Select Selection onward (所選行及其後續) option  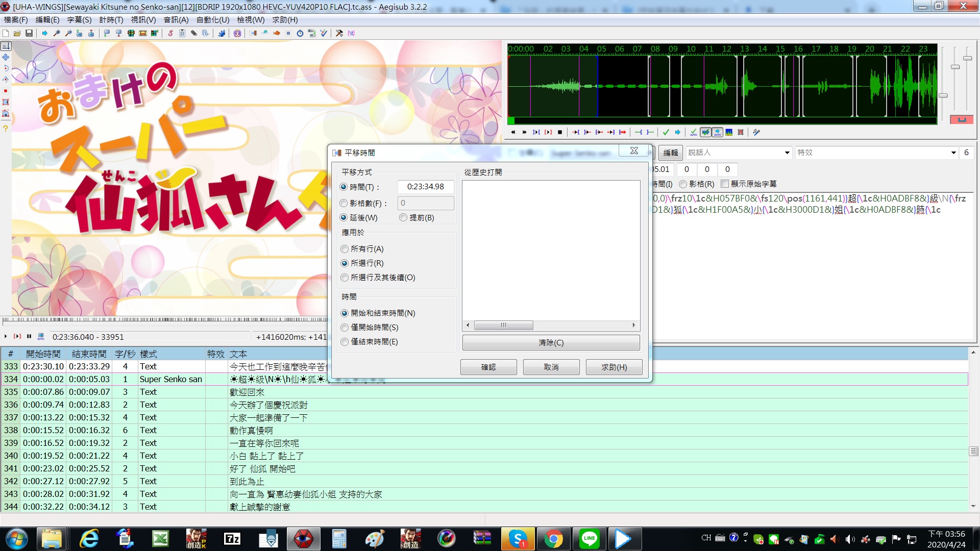[x=345, y=278]
